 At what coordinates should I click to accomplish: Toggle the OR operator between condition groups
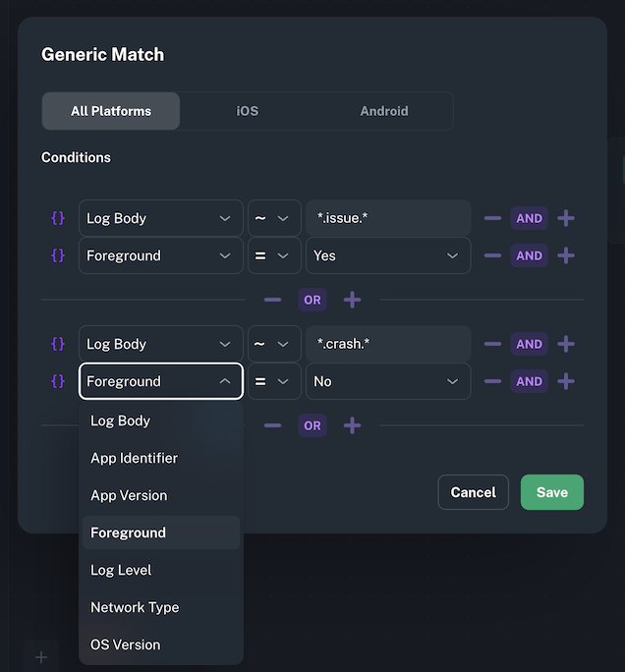[312, 300]
